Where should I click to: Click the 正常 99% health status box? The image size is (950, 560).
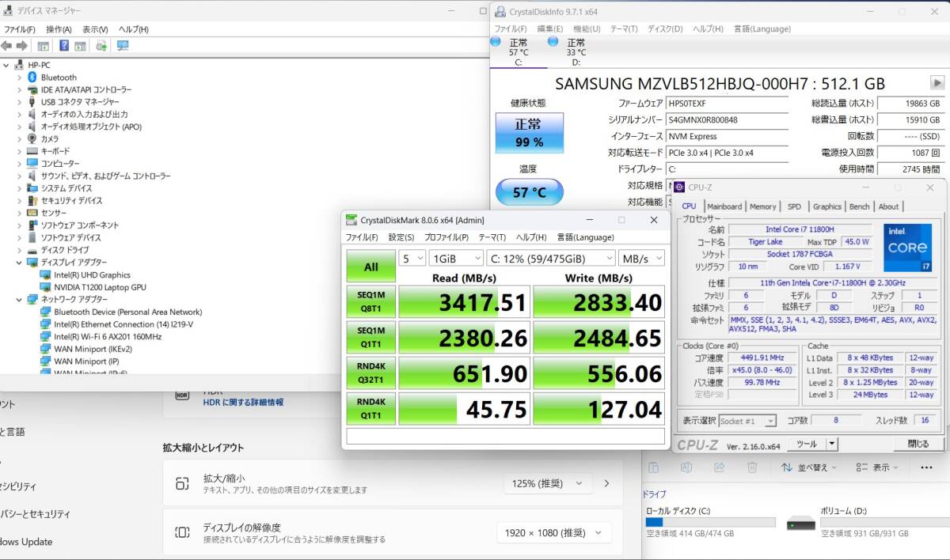pyautogui.click(x=529, y=133)
